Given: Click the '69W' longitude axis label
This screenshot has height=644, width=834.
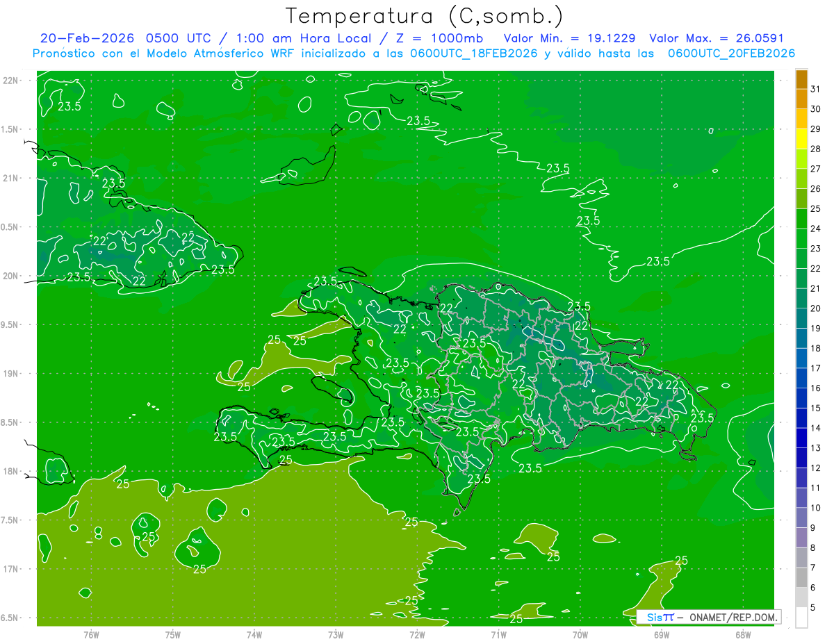Looking at the screenshot, I should [x=662, y=634].
